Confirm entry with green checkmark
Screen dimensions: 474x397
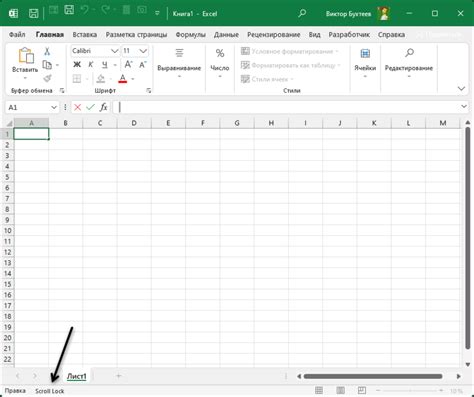90,107
